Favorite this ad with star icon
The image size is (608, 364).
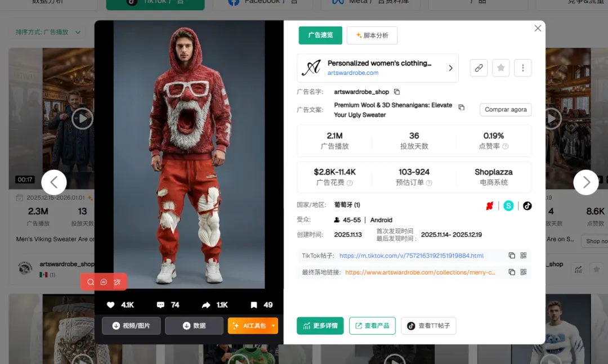point(500,68)
